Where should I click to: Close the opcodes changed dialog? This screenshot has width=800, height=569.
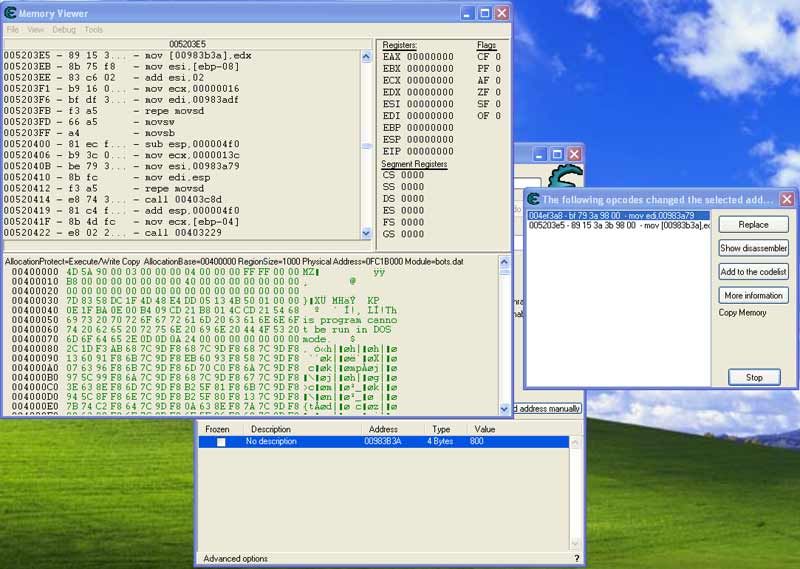click(787, 199)
